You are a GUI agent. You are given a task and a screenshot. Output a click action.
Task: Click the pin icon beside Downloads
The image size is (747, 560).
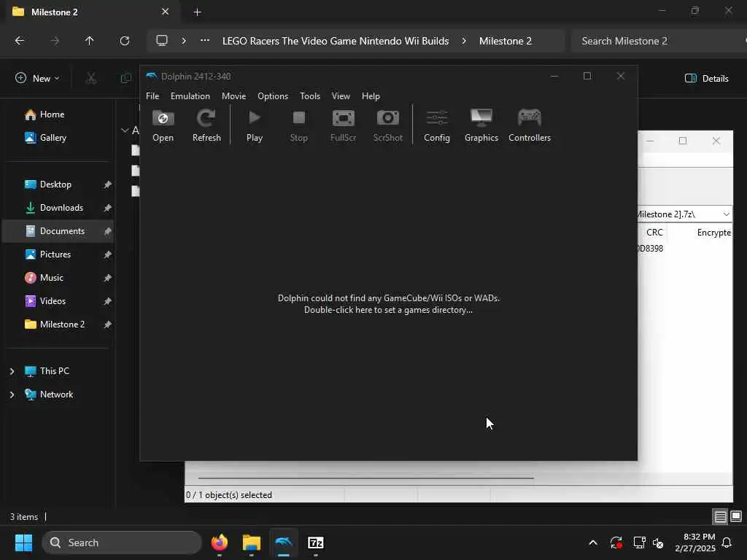click(x=108, y=208)
